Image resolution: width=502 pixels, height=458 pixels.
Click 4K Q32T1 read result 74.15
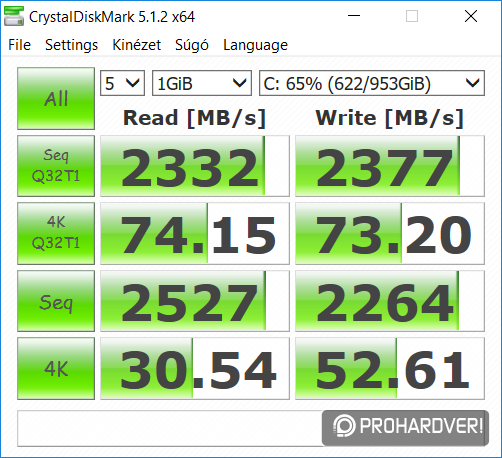coord(195,233)
